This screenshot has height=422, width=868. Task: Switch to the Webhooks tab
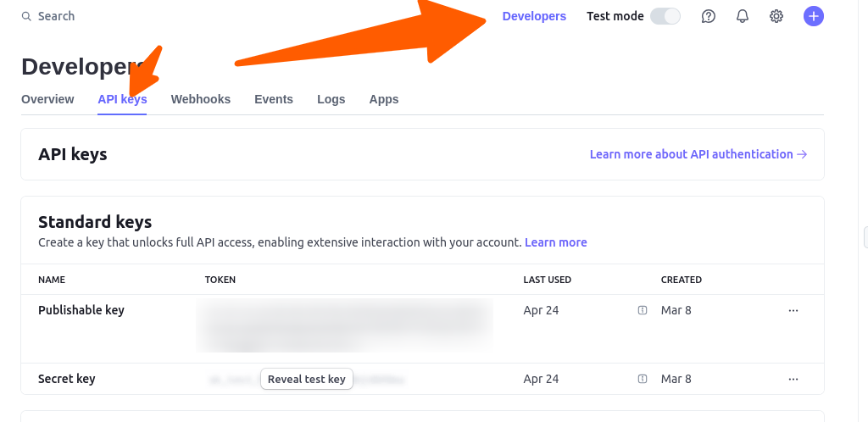click(x=200, y=99)
